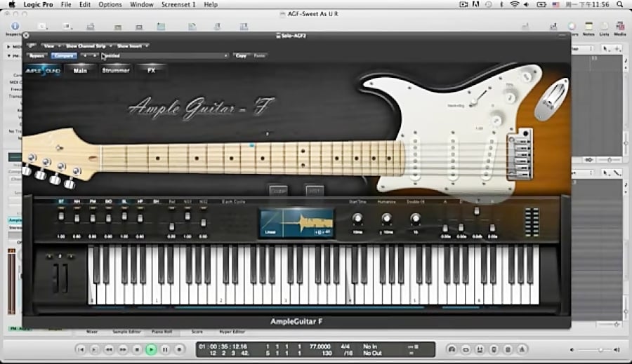Screen dimensions: 632x364
Task: Click the metronome button in the transport
Action: (522, 349)
